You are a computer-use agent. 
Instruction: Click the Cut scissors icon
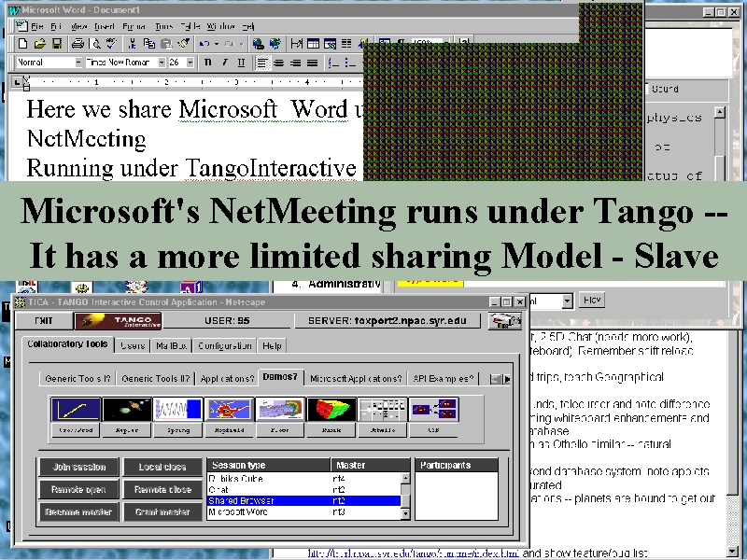pos(132,44)
